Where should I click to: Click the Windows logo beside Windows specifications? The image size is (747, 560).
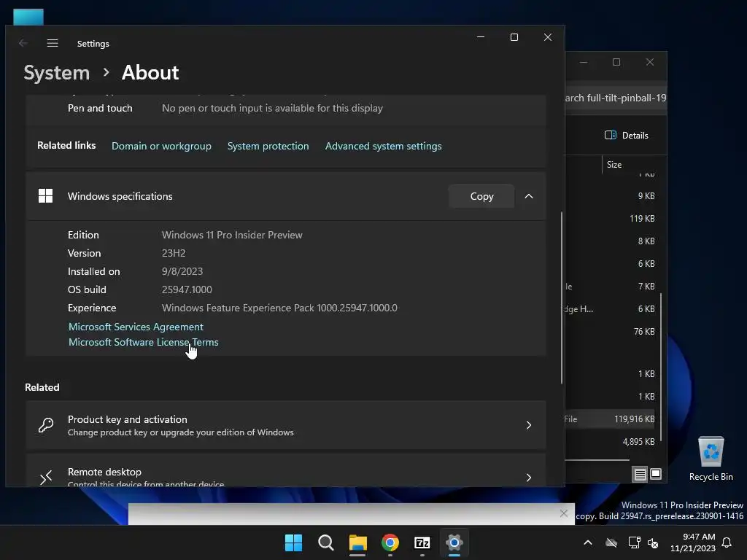pyautogui.click(x=46, y=195)
